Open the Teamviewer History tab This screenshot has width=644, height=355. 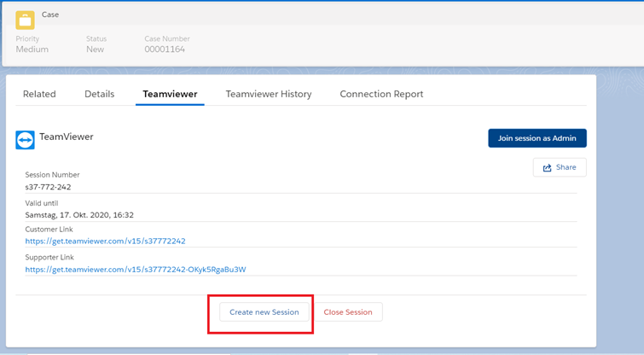pos(269,94)
